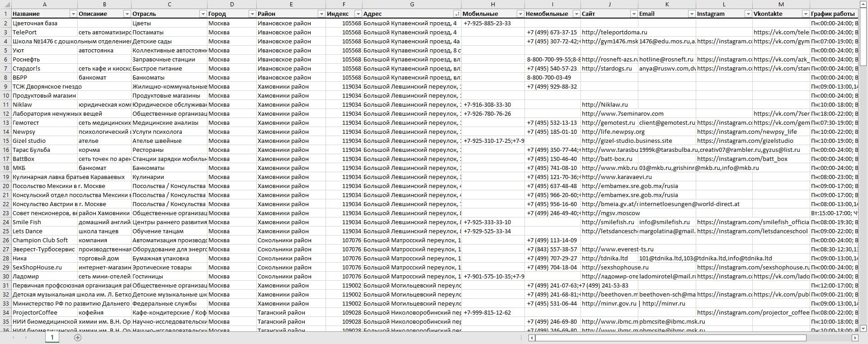
Task: Open the http://www.everest-ts.ru link
Action: (618, 249)
